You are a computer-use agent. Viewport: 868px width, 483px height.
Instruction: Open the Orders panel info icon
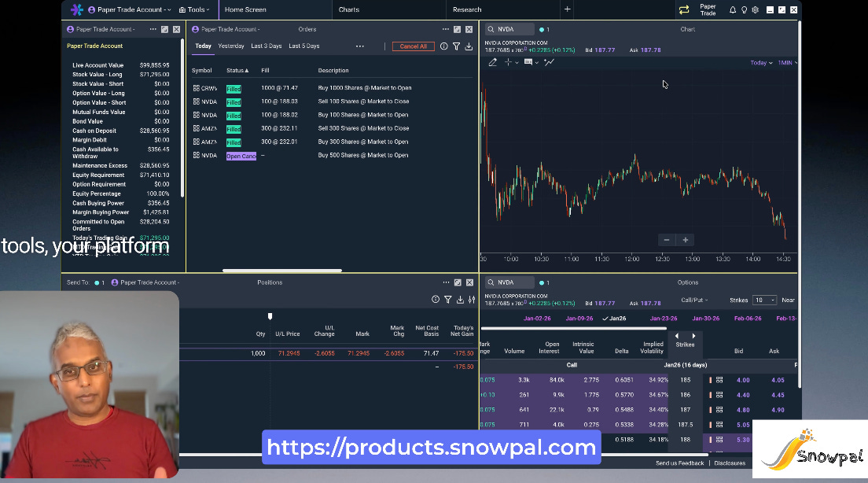click(x=444, y=46)
